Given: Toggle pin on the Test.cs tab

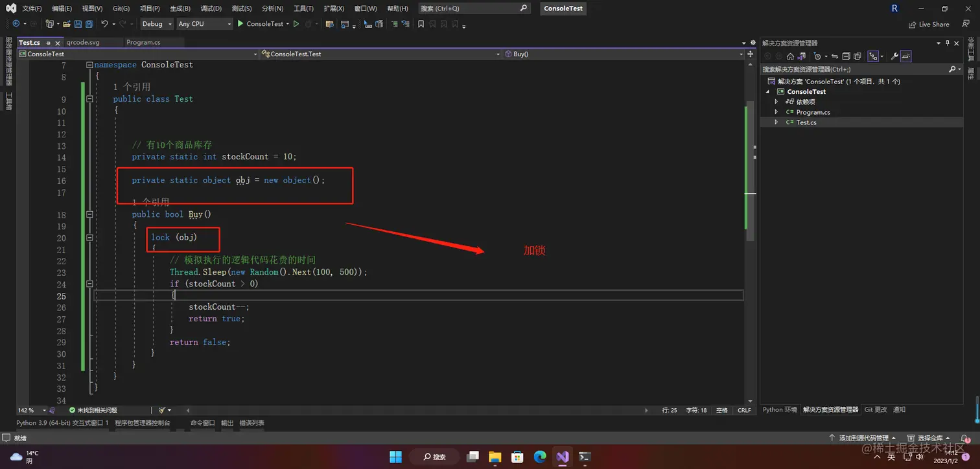Looking at the screenshot, I should click(48, 43).
